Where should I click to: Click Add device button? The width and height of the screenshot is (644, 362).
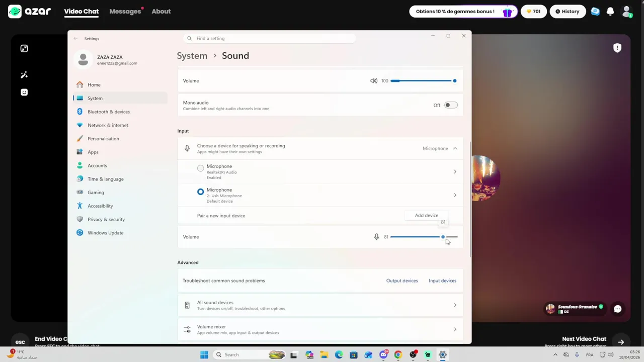[426, 215]
